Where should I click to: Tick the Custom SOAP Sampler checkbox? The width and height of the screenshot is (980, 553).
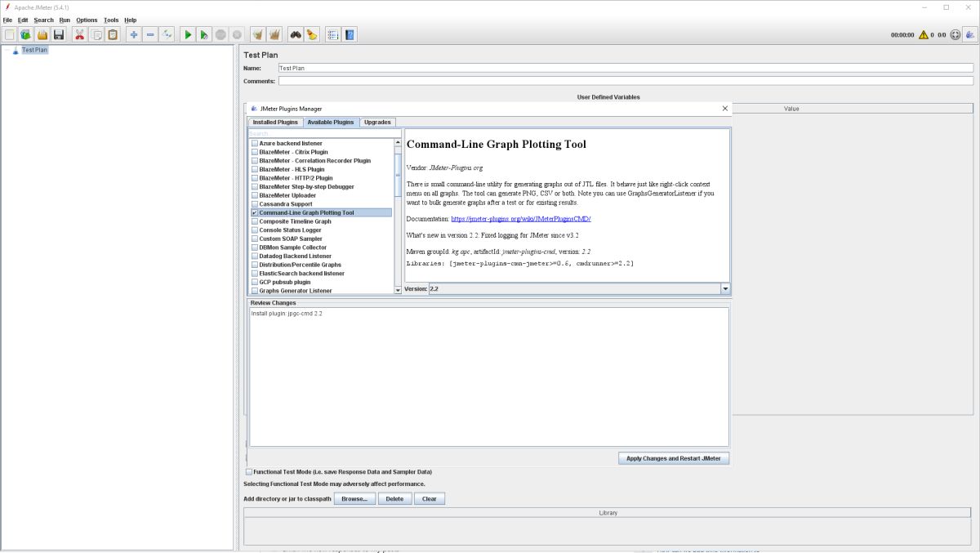255,239
